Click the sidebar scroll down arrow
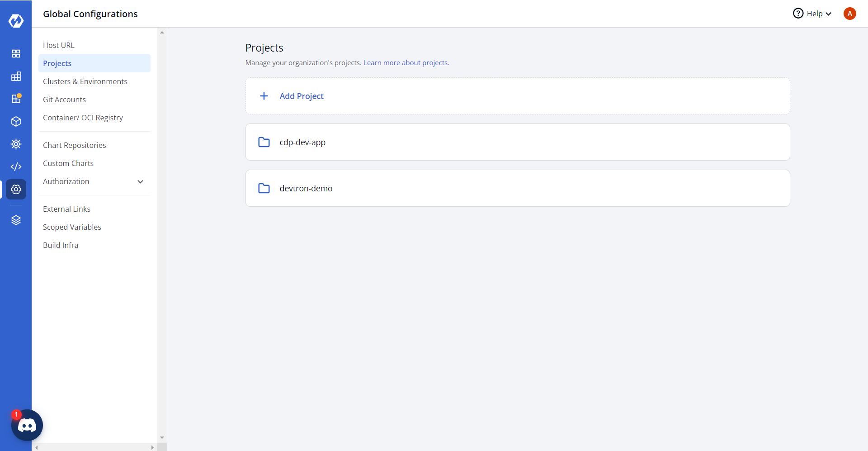This screenshot has width=868, height=451. tap(162, 438)
